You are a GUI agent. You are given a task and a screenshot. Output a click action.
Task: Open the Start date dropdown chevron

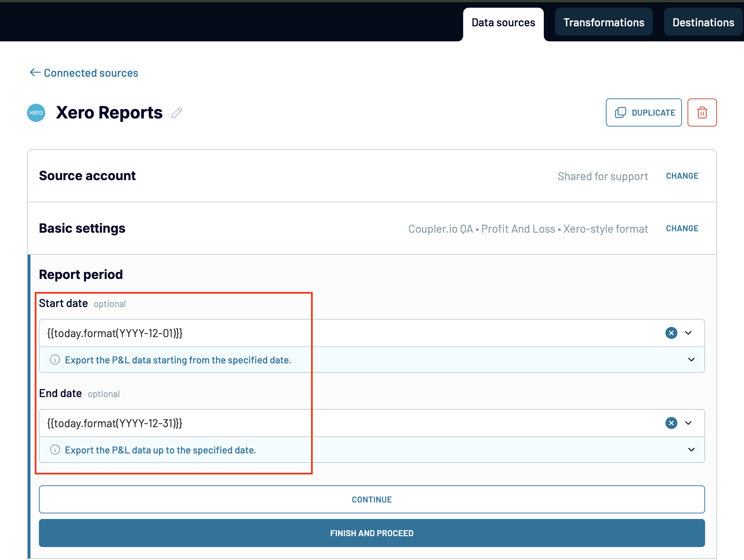688,333
